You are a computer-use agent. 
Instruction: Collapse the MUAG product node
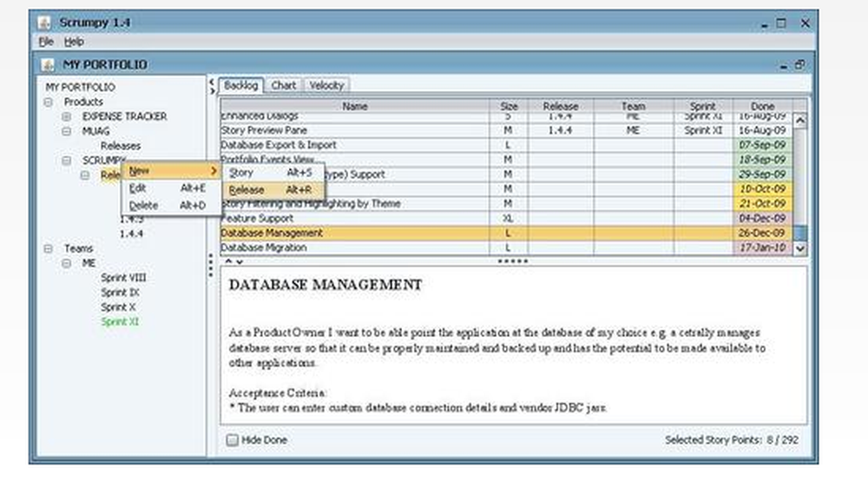tap(67, 132)
